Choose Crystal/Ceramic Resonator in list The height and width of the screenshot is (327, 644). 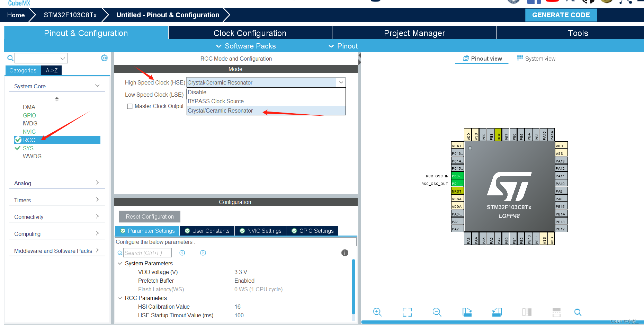click(266, 111)
